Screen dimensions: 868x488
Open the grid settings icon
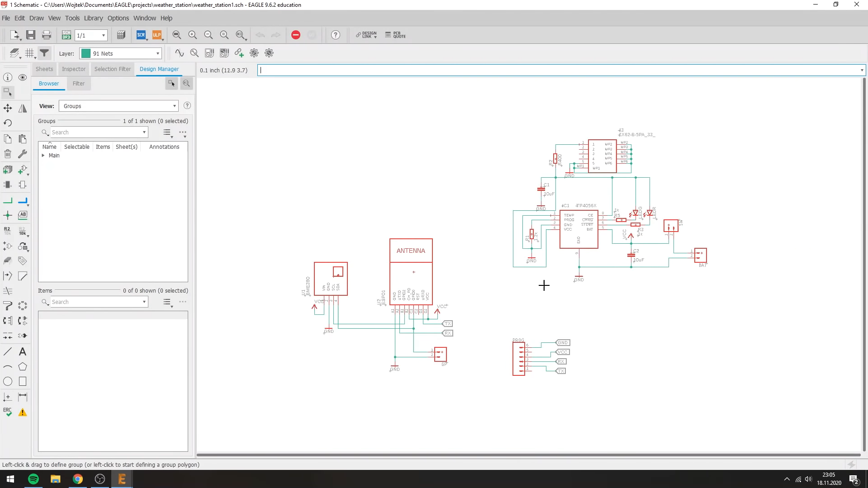[x=29, y=53]
